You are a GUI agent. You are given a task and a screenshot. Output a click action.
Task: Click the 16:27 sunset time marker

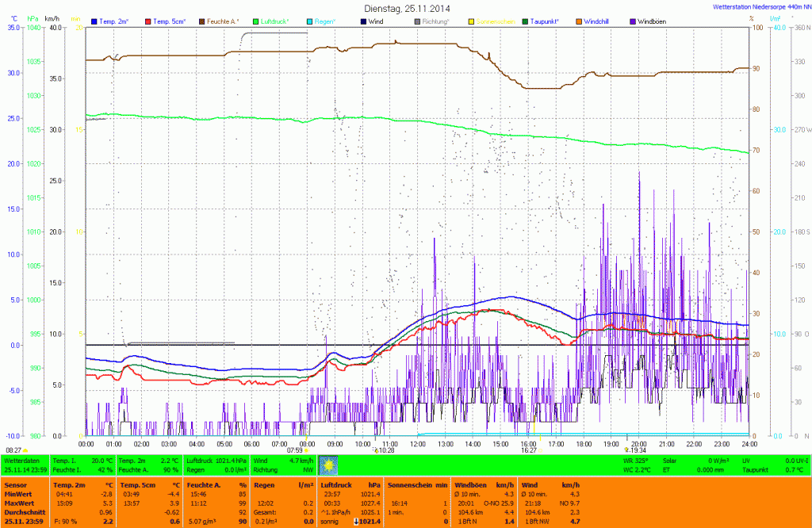(529, 450)
